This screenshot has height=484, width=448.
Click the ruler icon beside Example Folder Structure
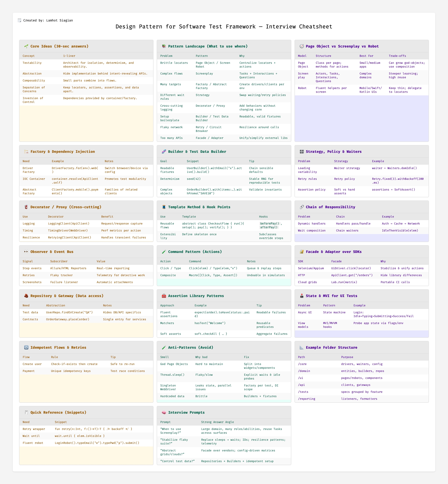302,348
